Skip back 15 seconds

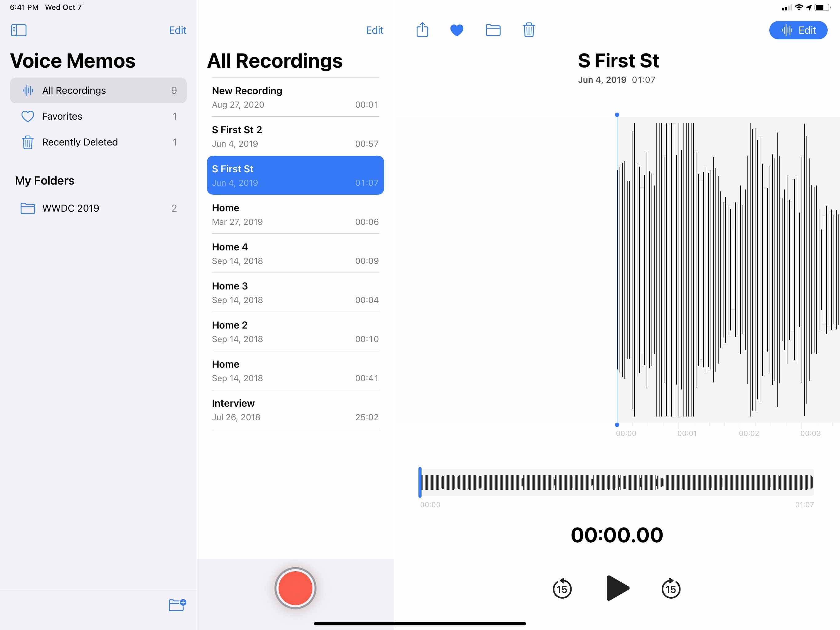pyautogui.click(x=562, y=588)
